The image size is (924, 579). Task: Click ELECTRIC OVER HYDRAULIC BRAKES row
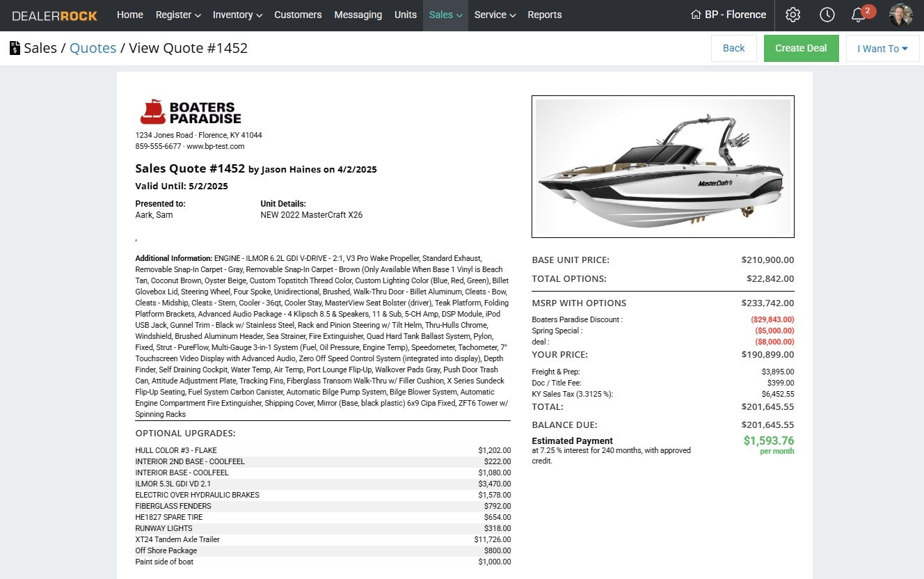323,495
